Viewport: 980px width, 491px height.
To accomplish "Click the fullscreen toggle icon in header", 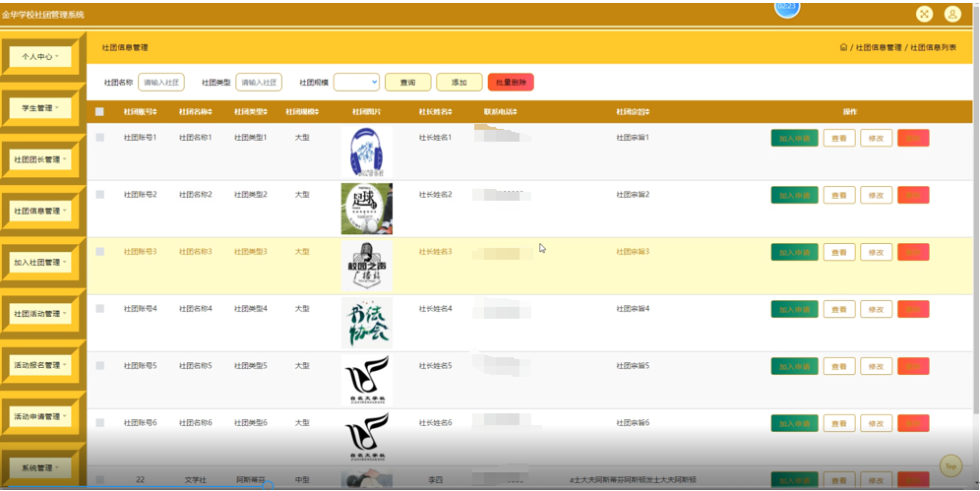I will coord(924,14).
